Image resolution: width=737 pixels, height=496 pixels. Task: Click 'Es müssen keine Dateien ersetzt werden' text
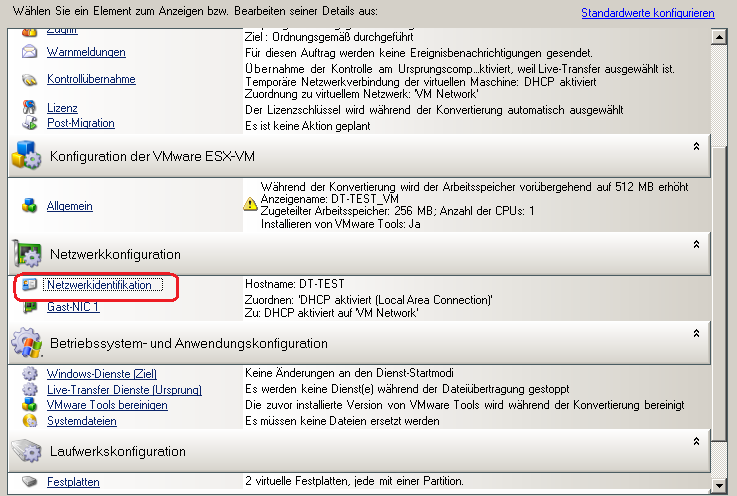342,421
